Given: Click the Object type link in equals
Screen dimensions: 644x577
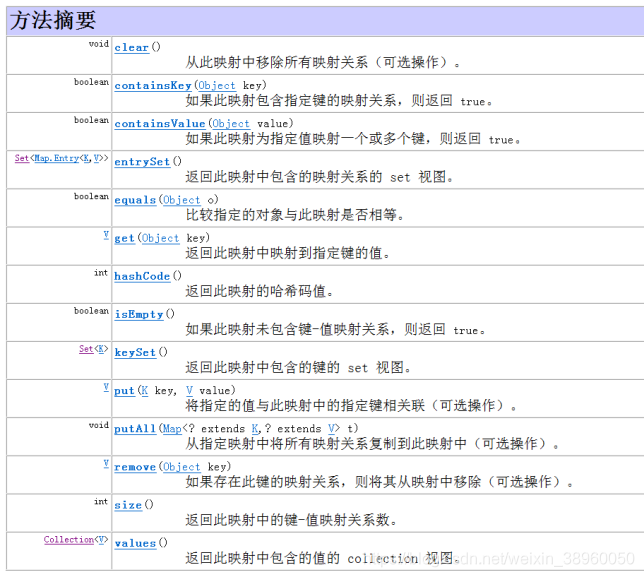Looking at the screenshot, I should pos(182,200).
